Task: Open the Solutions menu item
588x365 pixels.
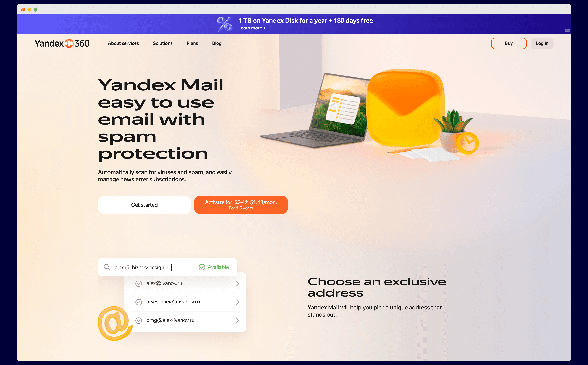Action: coord(162,43)
